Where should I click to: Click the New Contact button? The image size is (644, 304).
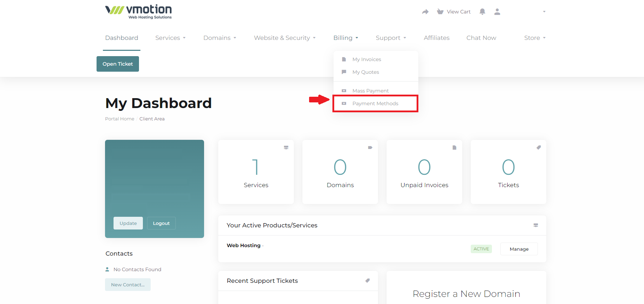128,285
